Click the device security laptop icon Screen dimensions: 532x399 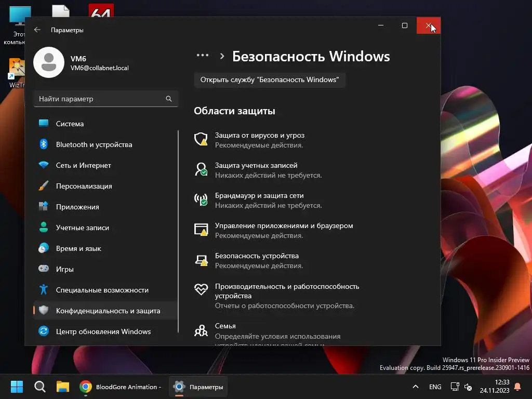201,260
